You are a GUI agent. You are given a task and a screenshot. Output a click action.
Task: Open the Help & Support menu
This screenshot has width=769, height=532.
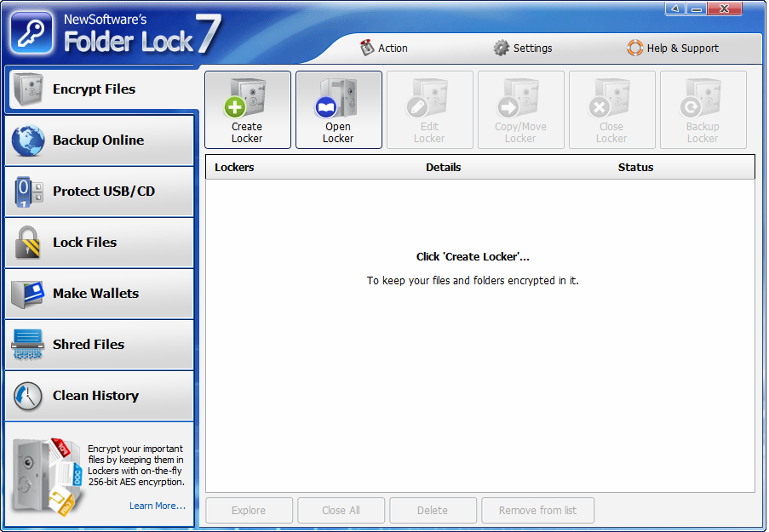[x=673, y=49]
